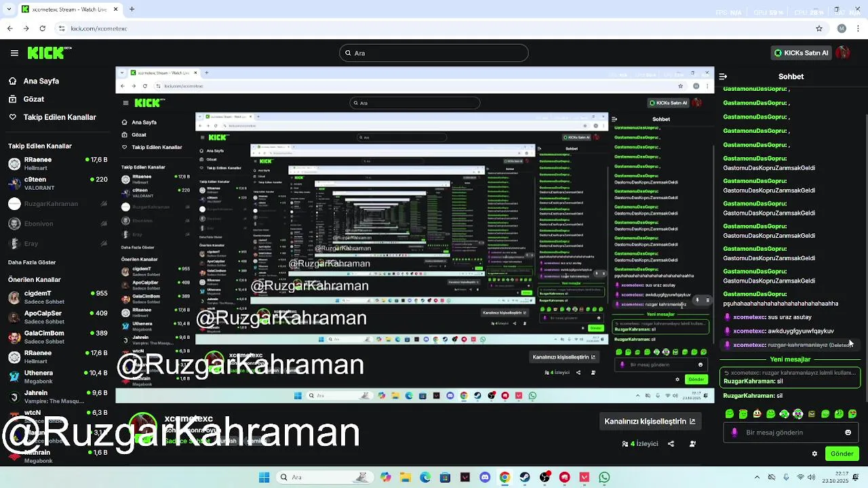Expand Daha Fazla Göster under followed channels

32,262
